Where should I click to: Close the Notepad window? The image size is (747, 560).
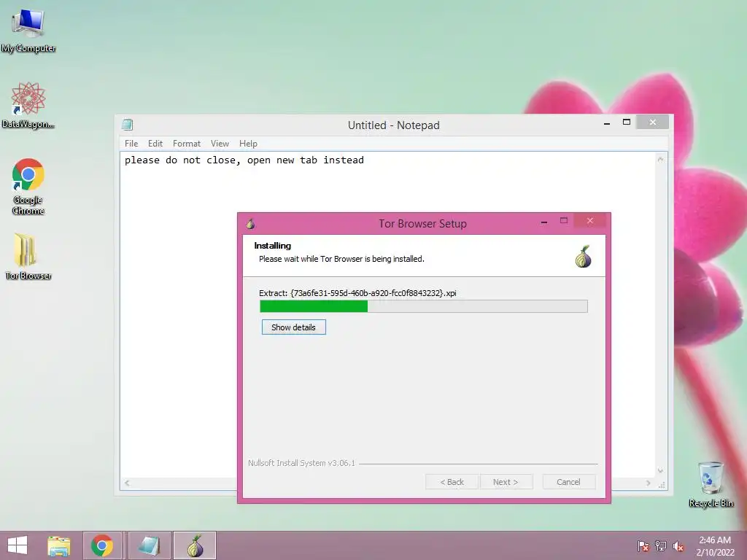(x=653, y=122)
